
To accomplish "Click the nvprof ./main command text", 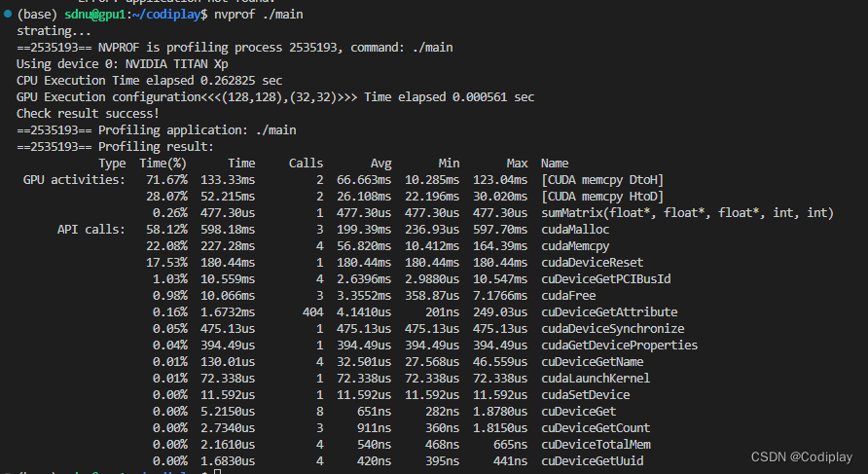I will 259,14.
